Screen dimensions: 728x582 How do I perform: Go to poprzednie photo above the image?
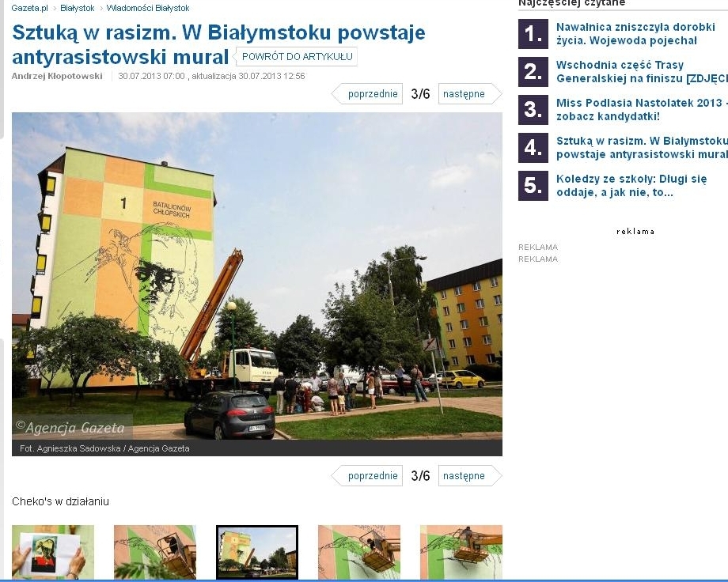pyautogui.click(x=367, y=94)
